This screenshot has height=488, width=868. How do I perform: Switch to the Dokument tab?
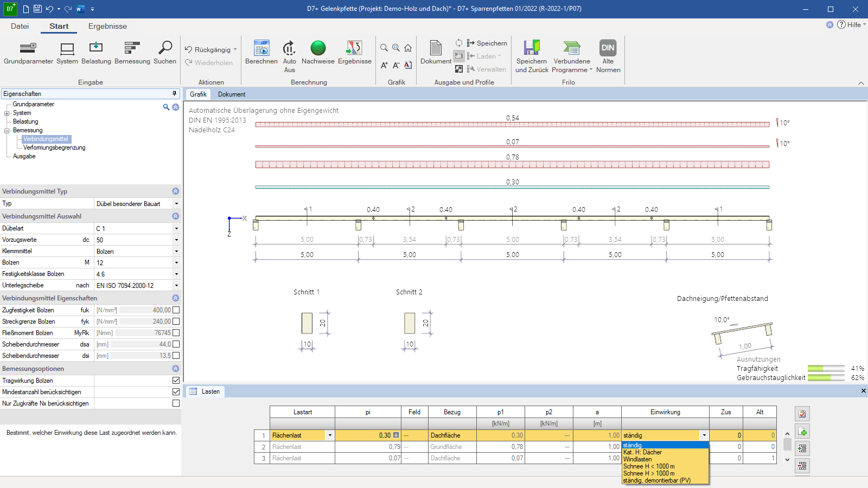click(232, 94)
